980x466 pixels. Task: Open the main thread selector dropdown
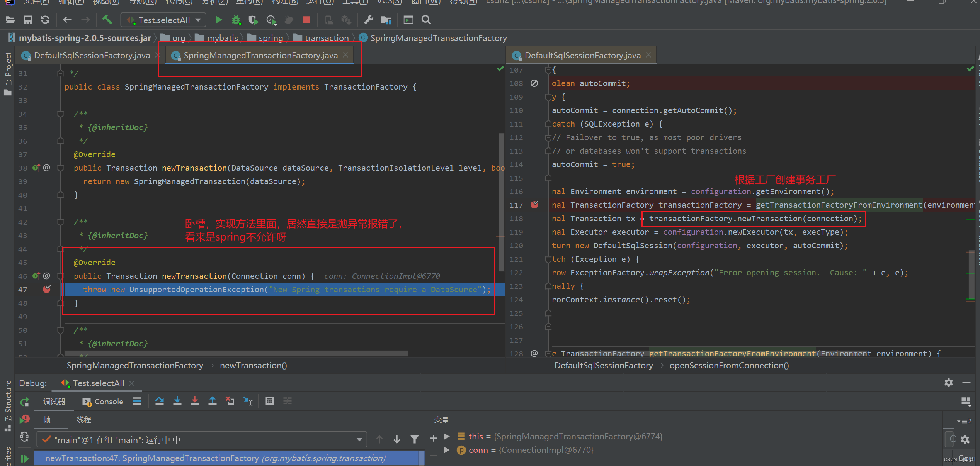(201, 439)
